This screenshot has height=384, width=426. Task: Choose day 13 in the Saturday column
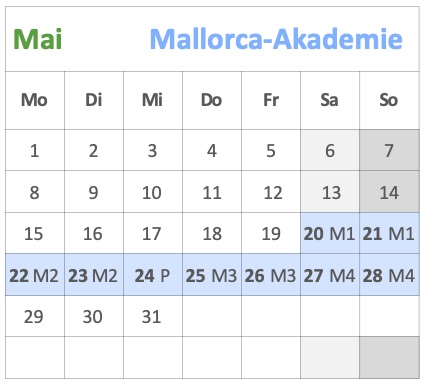pos(330,192)
